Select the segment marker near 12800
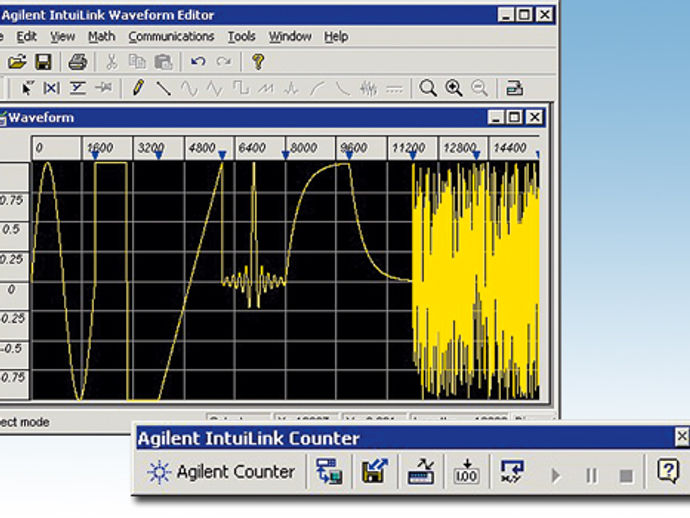 [476, 155]
